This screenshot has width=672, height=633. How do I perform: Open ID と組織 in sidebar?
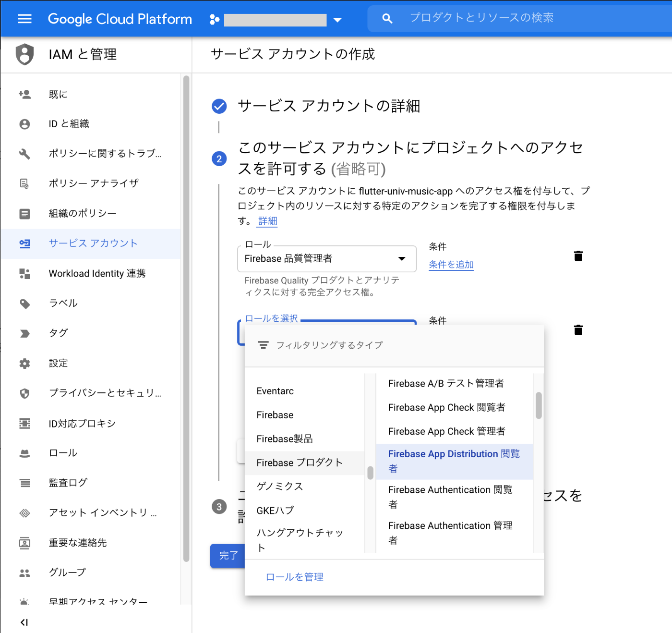[91, 124]
